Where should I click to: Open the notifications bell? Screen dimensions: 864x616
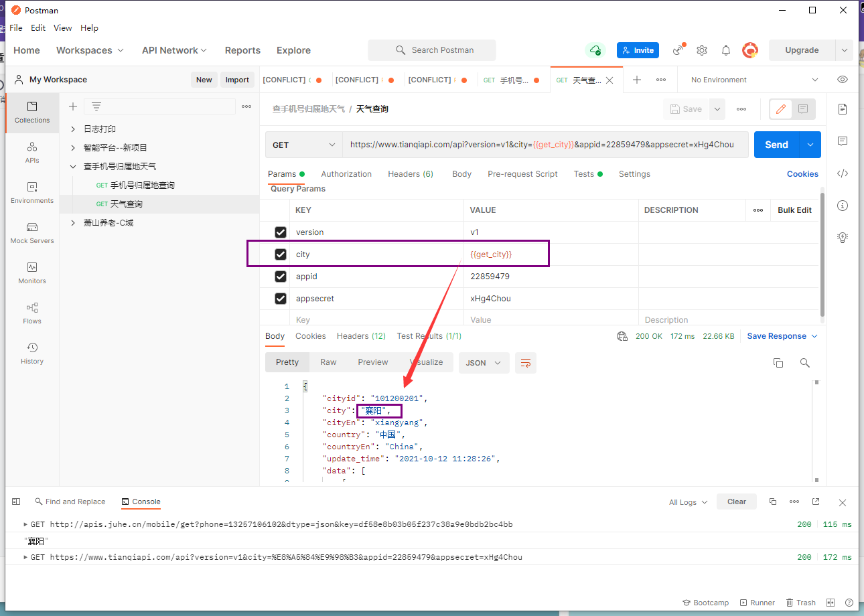[x=726, y=50]
